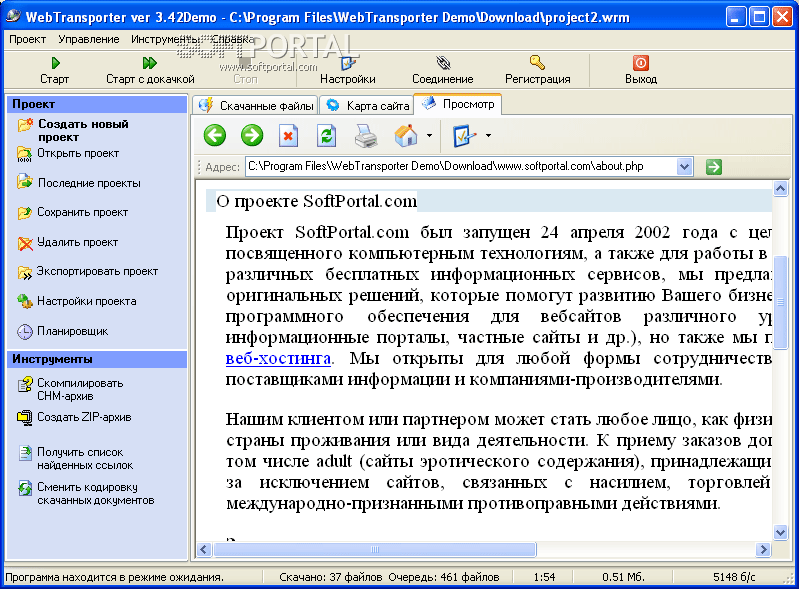This screenshot has height=589, width=799.
Task: Click the red Выход icon
Action: 641,63
